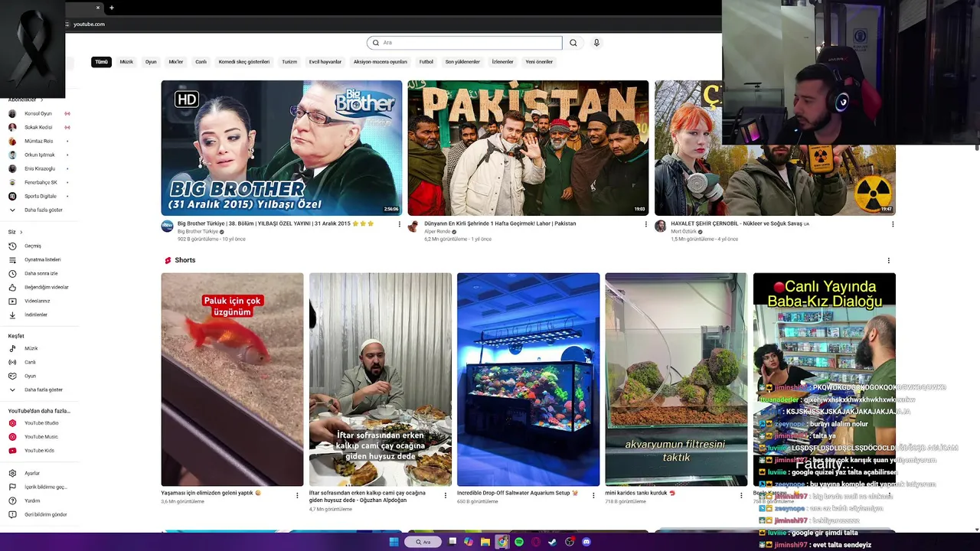Open Shorts section options menu

click(888, 260)
